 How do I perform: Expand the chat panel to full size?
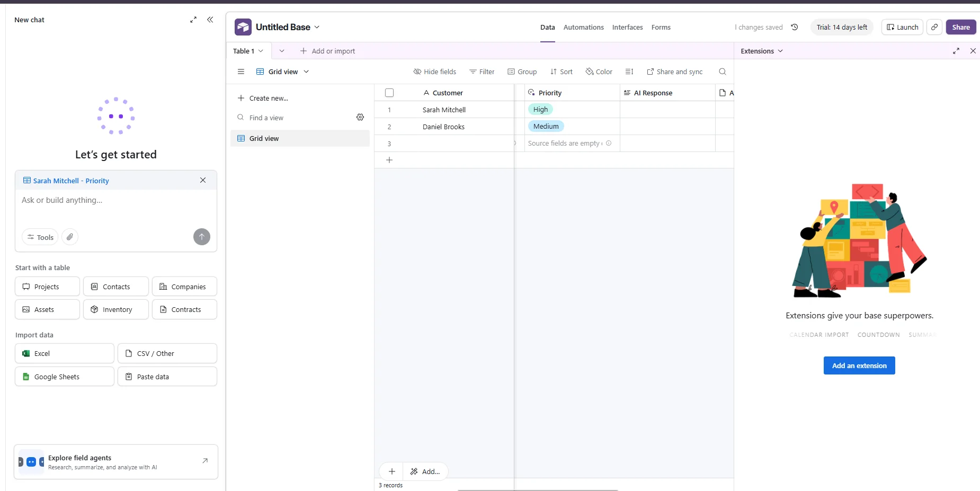pos(193,20)
